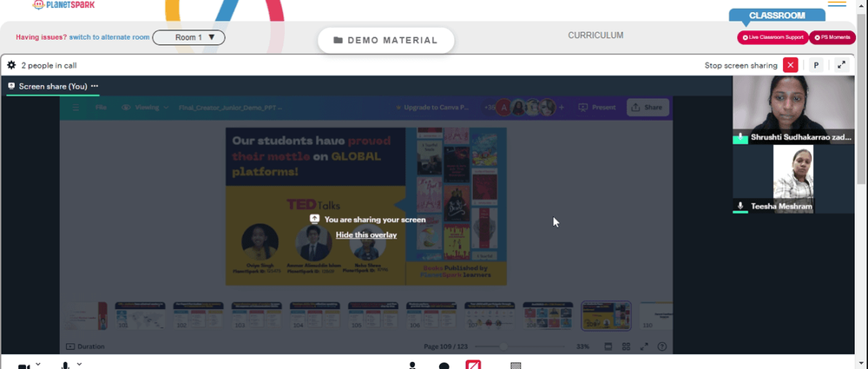Screen dimensions: 868x369
Task: Open Screen share tab options (three dots)
Action: (x=95, y=86)
